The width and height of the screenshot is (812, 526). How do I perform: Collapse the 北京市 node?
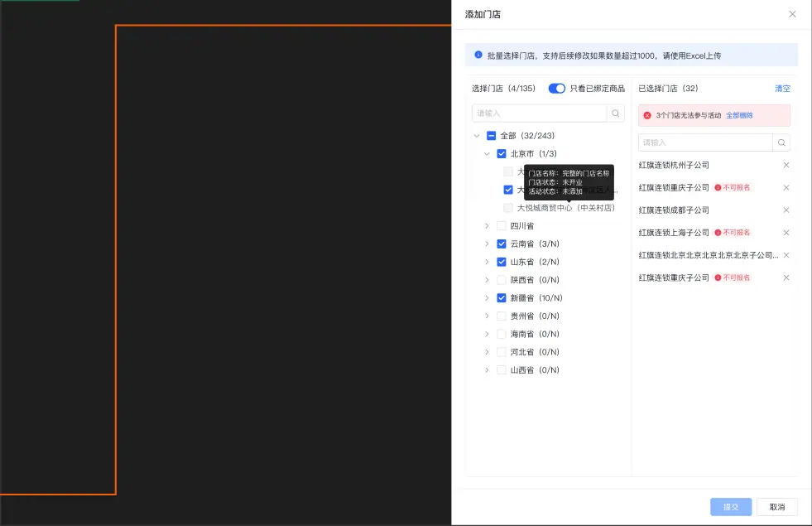(487, 154)
